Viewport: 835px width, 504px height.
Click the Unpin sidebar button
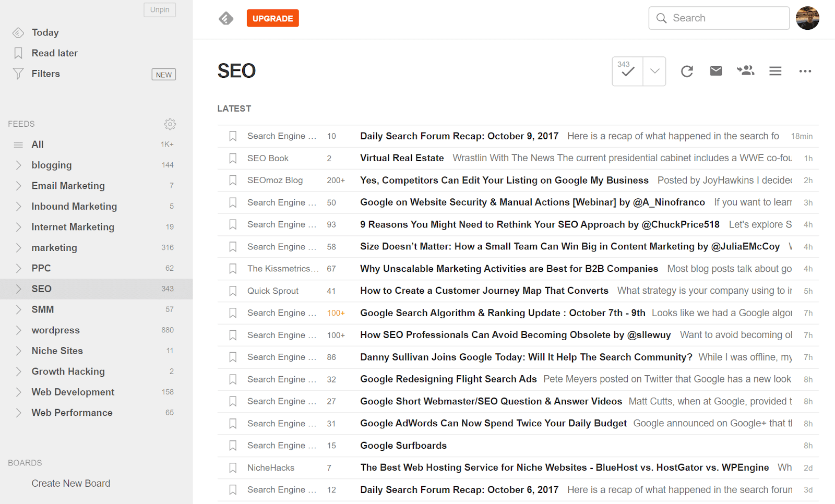point(160,10)
